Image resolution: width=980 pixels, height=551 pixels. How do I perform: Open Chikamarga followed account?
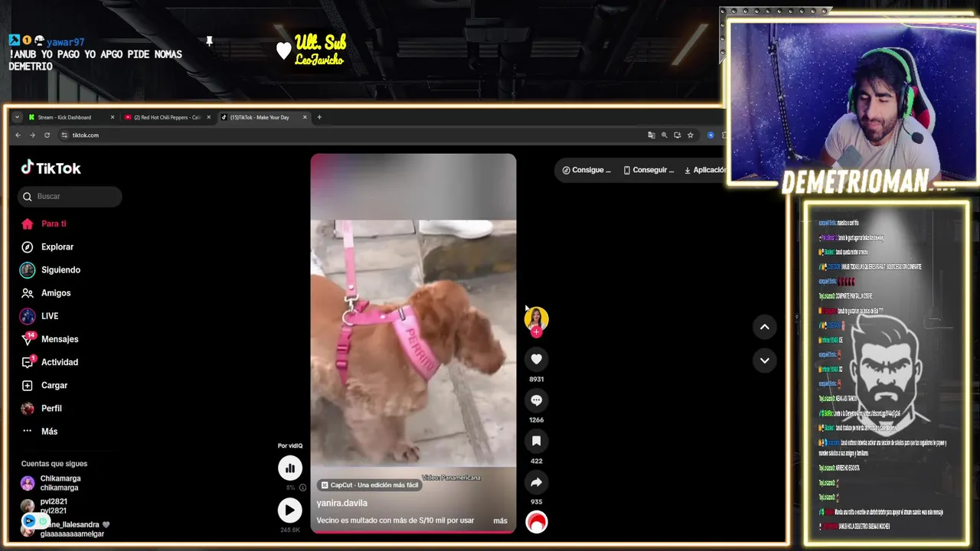pos(60,483)
